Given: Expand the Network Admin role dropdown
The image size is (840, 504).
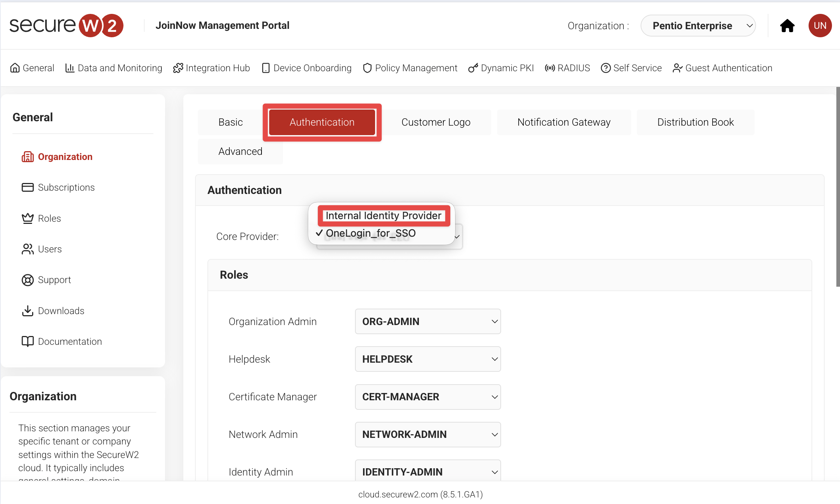Looking at the screenshot, I should coord(428,434).
